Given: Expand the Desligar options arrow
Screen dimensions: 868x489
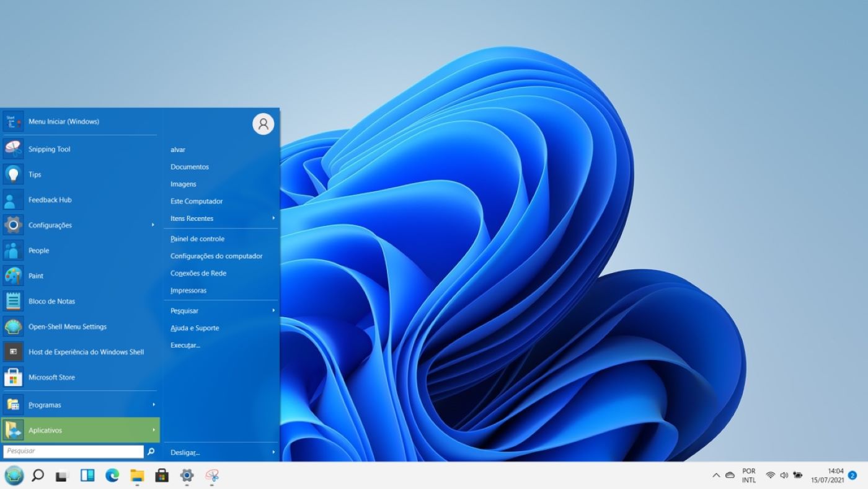Looking at the screenshot, I should tap(273, 452).
